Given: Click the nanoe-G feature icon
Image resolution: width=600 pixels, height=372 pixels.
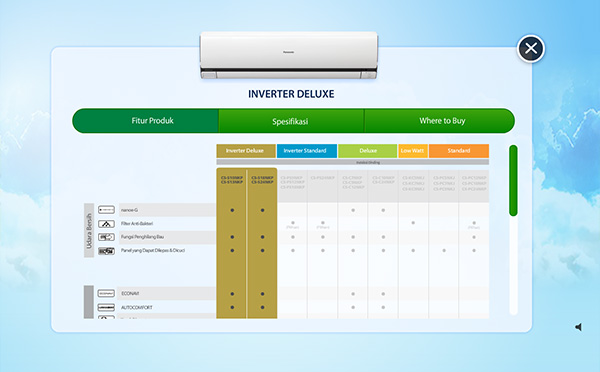Looking at the screenshot, I should (x=106, y=210).
